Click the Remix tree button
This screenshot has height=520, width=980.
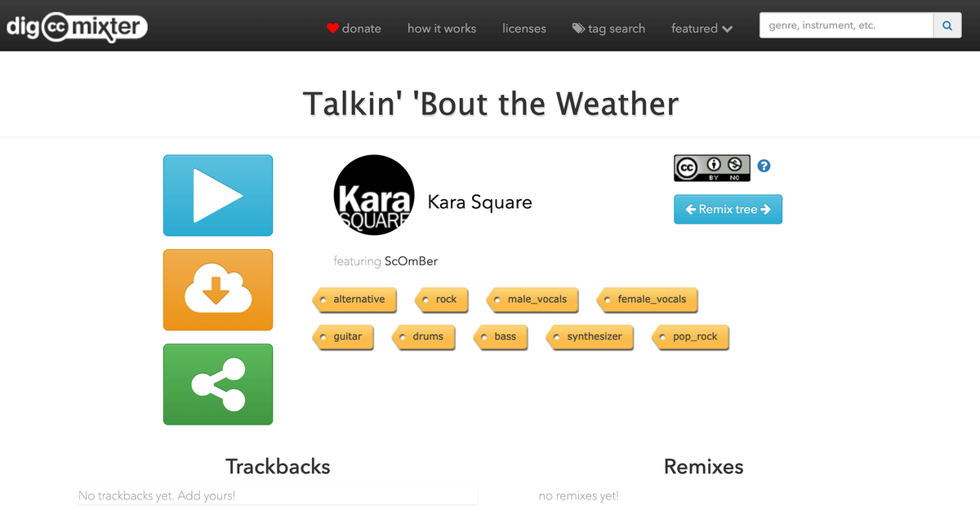(x=728, y=209)
